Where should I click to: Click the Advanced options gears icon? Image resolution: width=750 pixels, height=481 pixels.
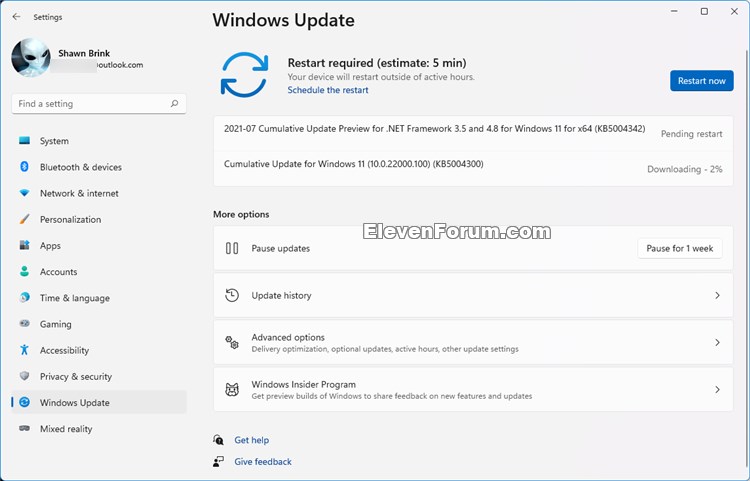[x=232, y=342]
